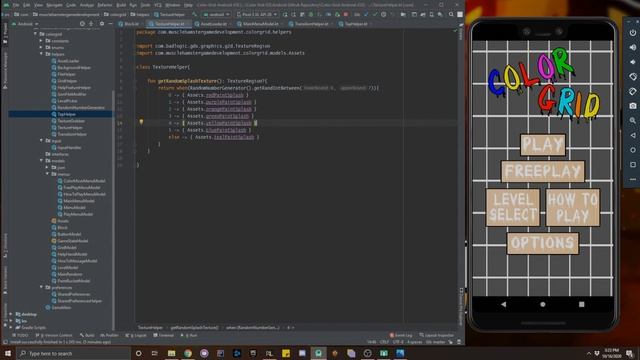Open the TODO tool window
This screenshot has width=640, height=360.
[20, 335]
